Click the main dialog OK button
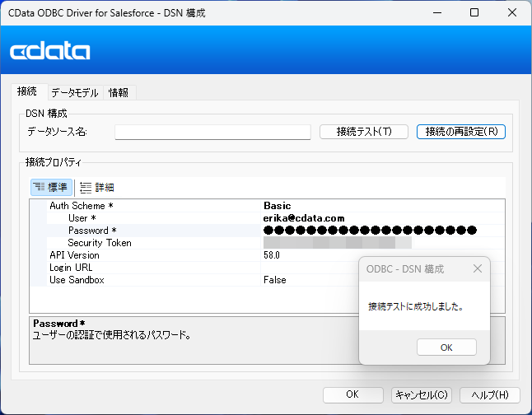 (x=352, y=394)
